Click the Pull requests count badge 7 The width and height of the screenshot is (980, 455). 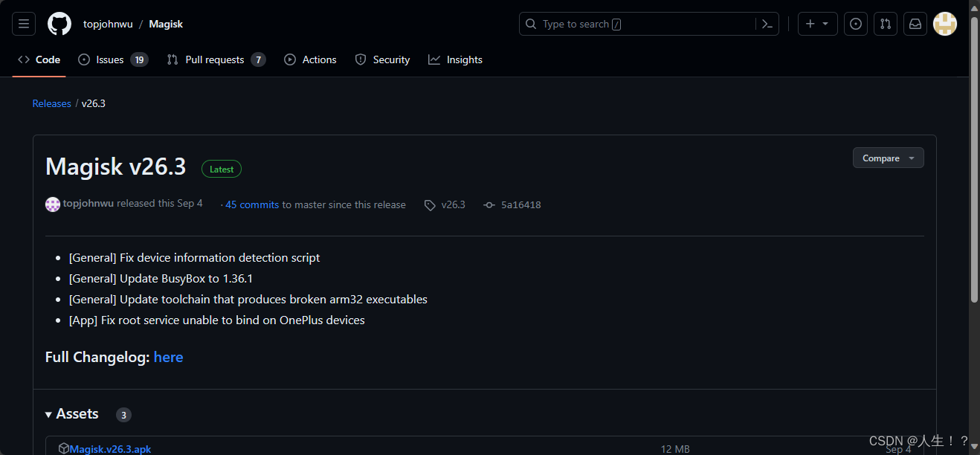[x=258, y=59]
